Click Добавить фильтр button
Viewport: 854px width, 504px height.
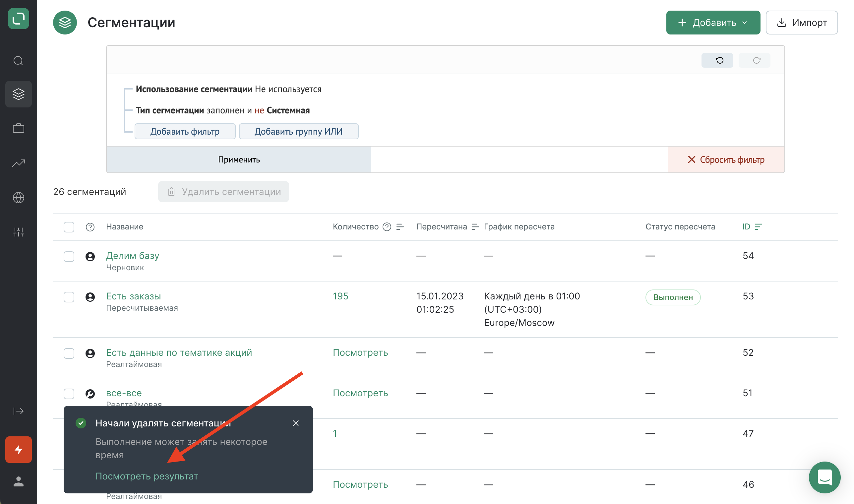(x=185, y=131)
